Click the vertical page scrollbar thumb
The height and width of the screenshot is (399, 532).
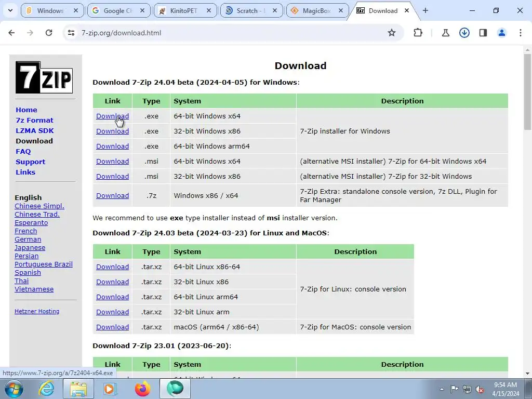[527, 91]
